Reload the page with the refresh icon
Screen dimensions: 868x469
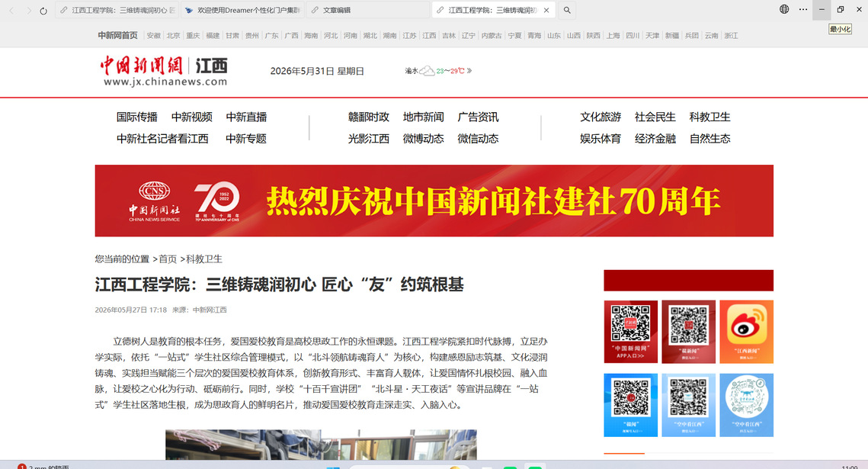43,11
